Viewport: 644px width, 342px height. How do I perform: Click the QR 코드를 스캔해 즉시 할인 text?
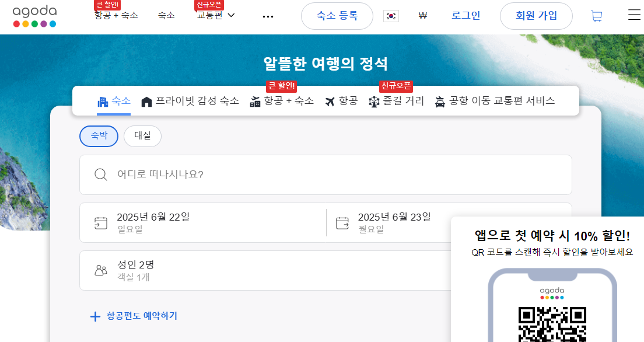(x=552, y=252)
